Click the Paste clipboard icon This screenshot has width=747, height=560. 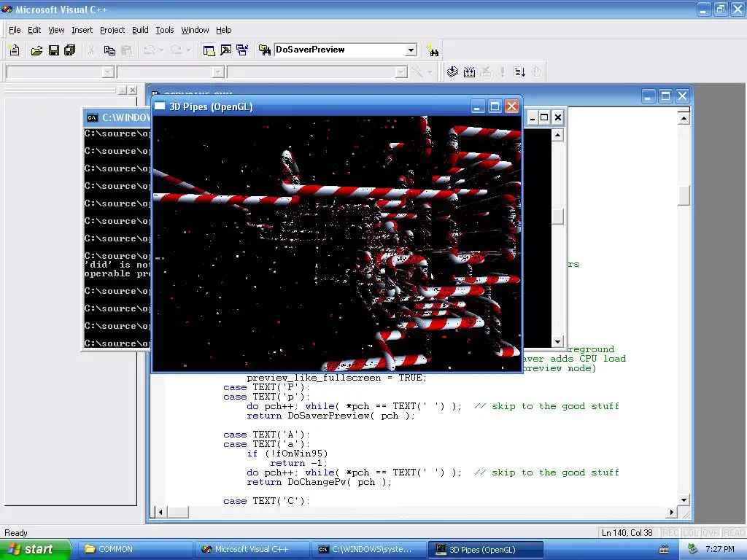coord(127,50)
